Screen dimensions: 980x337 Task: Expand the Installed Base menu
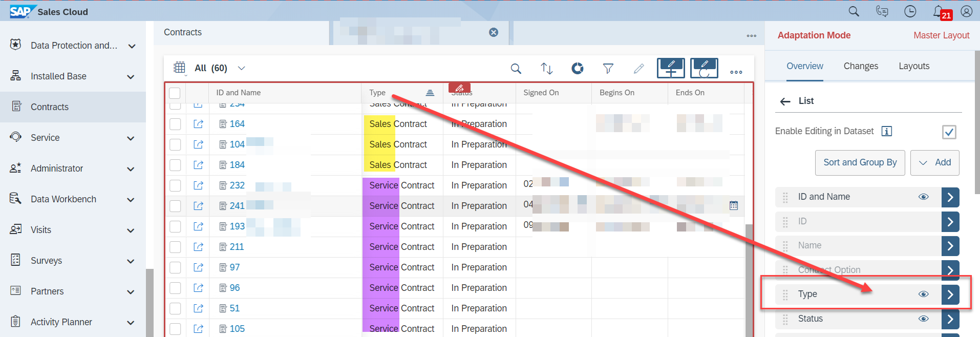pyautogui.click(x=131, y=77)
